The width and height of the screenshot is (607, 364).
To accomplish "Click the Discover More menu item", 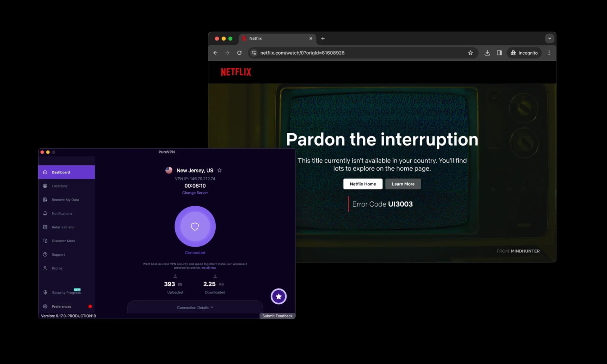I will (63, 240).
